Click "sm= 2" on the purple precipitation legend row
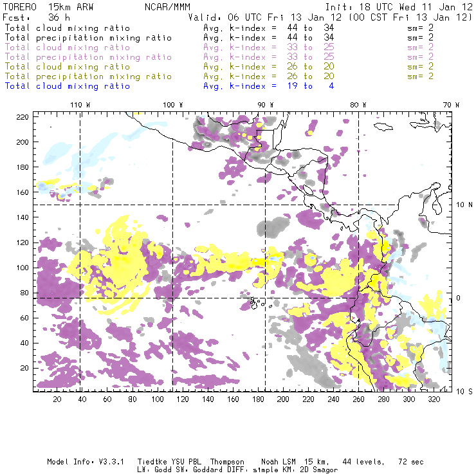 (x=421, y=57)
